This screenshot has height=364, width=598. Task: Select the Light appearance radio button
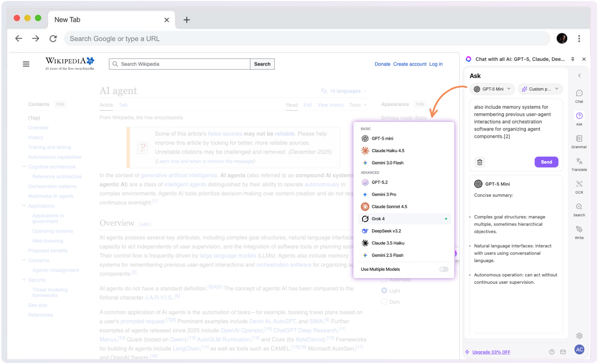pos(384,291)
